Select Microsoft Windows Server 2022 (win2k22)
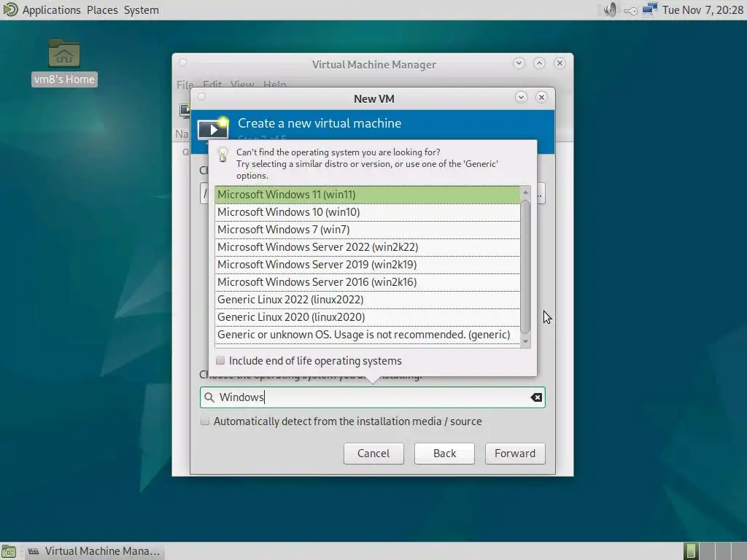Screen dimensions: 747x560 pos(368,247)
